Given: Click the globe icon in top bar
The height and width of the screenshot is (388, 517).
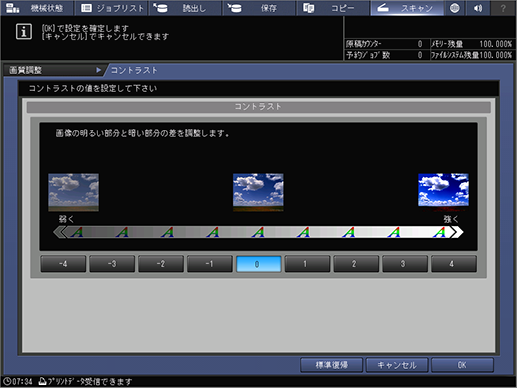Looking at the screenshot, I should pyautogui.click(x=455, y=8).
